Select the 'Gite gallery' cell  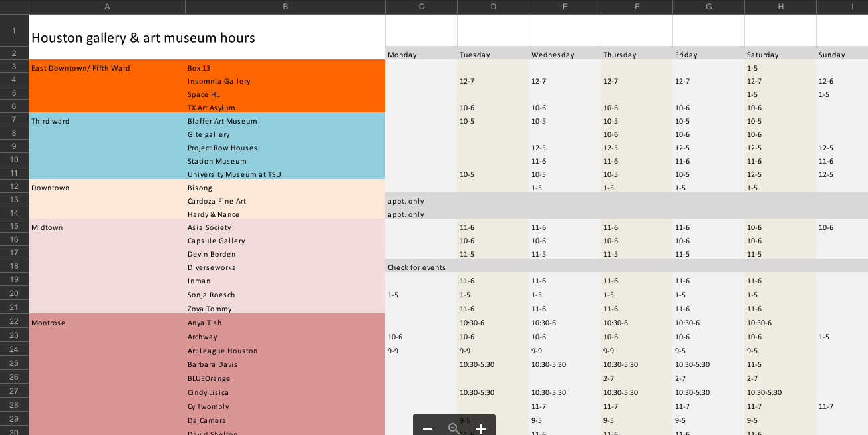pos(285,133)
